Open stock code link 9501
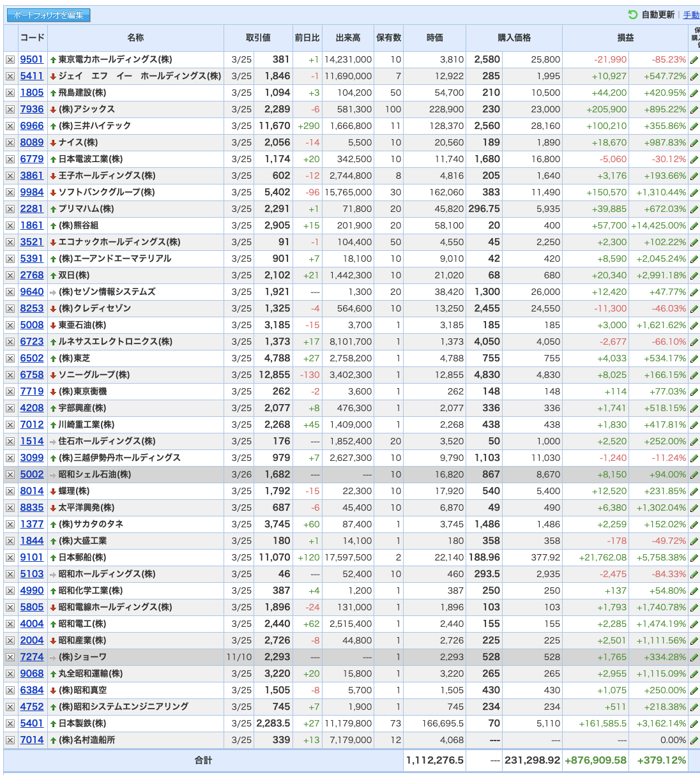Viewport: 700px width, 775px height. click(x=32, y=59)
